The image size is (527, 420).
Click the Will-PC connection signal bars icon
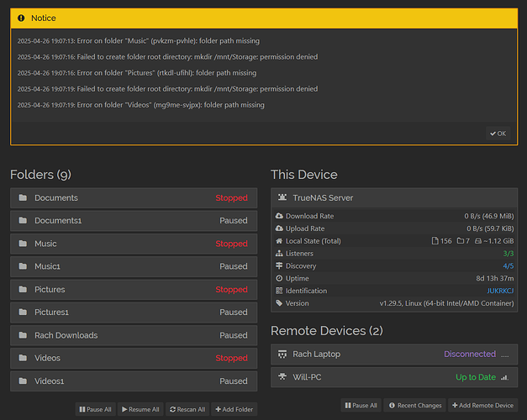pyautogui.click(x=504, y=377)
